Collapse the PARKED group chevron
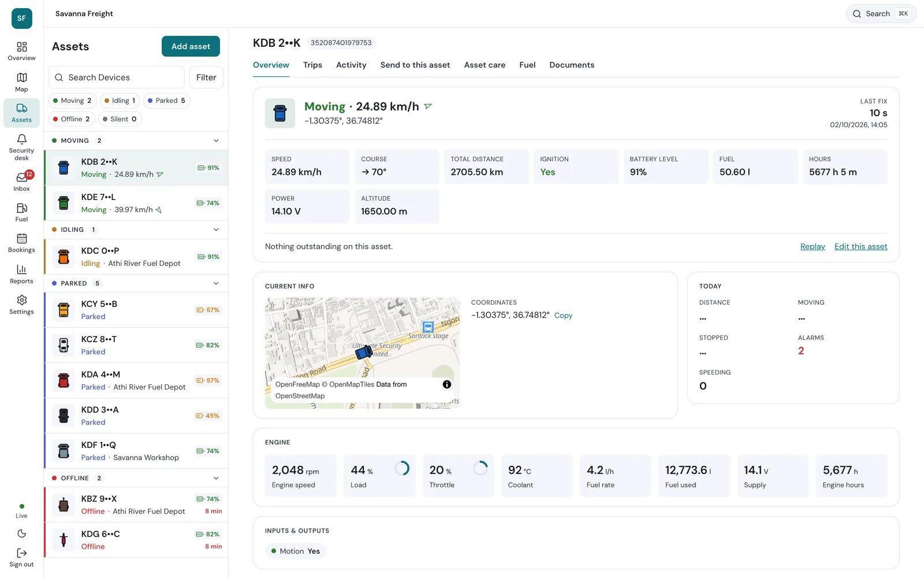924x578 pixels. coord(216,283)
